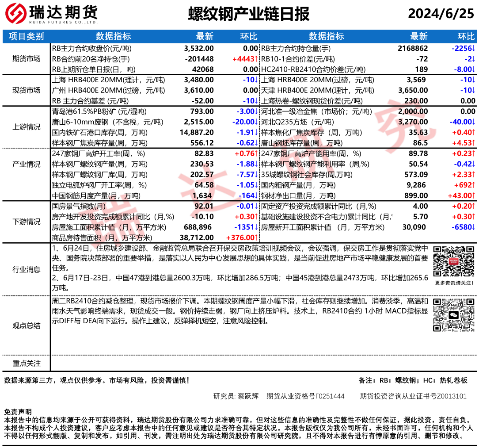Click the researcher name 蔡跃辉
The image size is (479, 448).
249,396
